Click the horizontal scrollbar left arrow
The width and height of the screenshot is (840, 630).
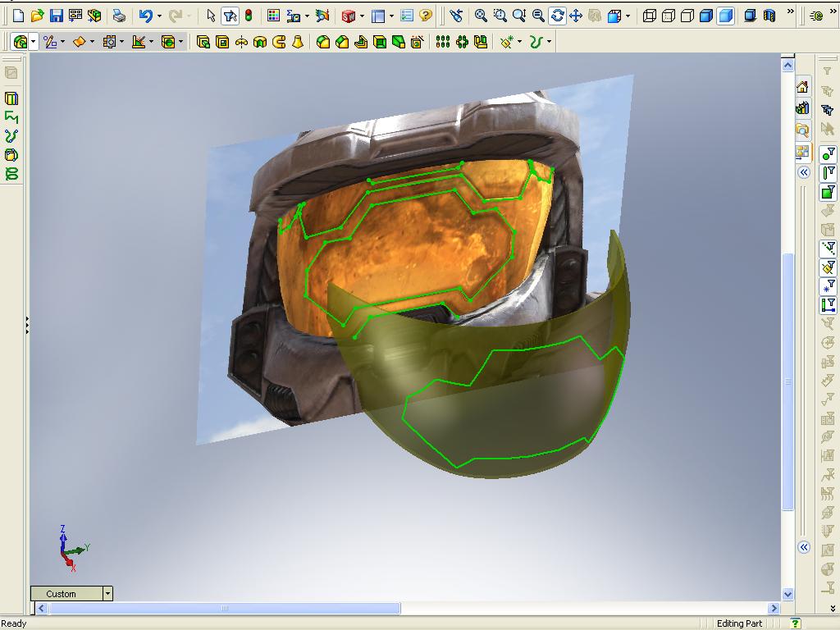pos(42,608)
